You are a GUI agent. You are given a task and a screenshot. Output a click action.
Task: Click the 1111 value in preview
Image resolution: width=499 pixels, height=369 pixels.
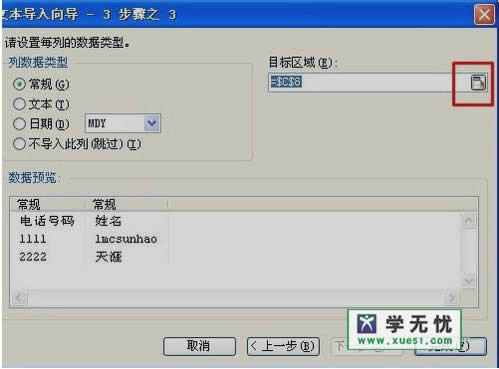click(33, 239)
